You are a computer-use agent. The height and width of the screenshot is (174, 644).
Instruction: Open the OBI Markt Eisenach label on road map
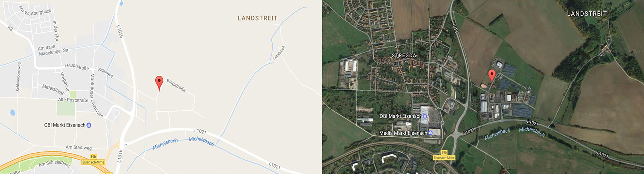65,125
